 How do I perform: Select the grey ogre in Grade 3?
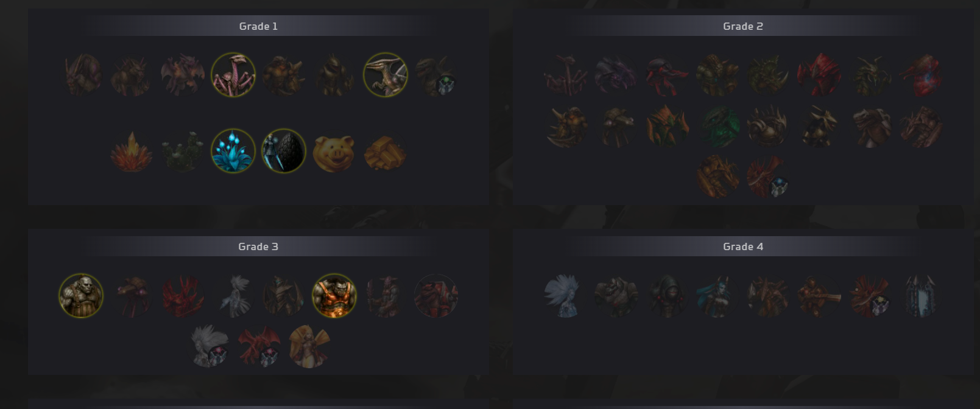[x=81, y=296]
